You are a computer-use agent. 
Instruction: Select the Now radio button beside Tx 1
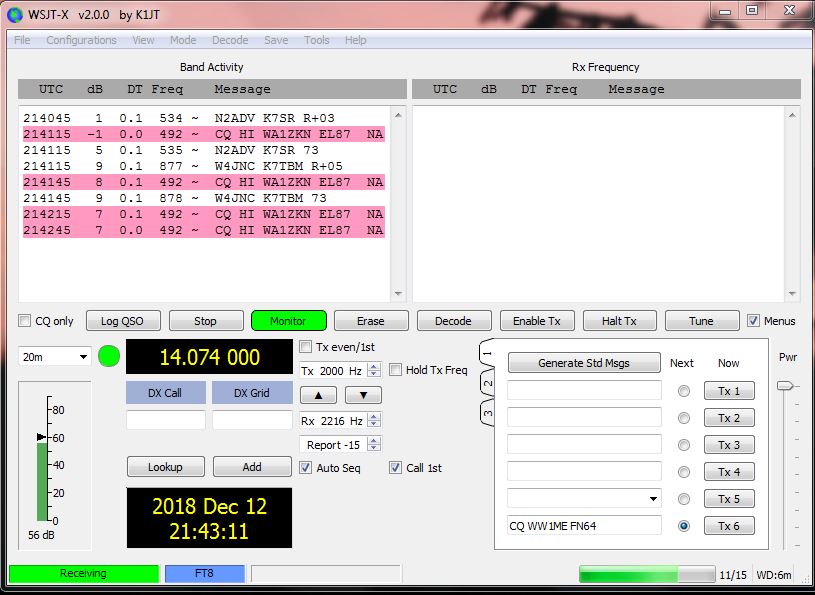tap(684, 390)
